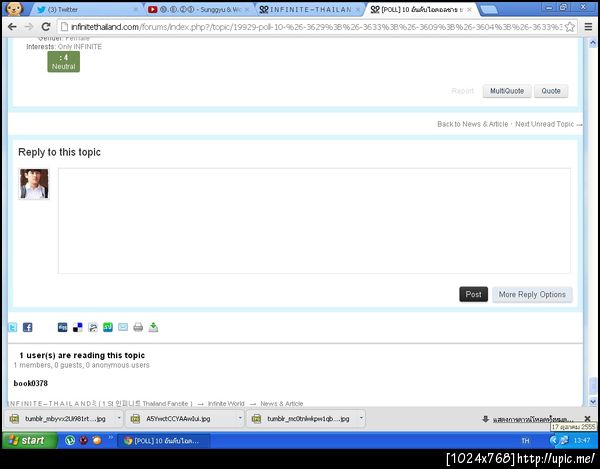Share topic via the Twitter icon
Screen dimensions: 600x469
pyautogui.click(x=13, y=327)
